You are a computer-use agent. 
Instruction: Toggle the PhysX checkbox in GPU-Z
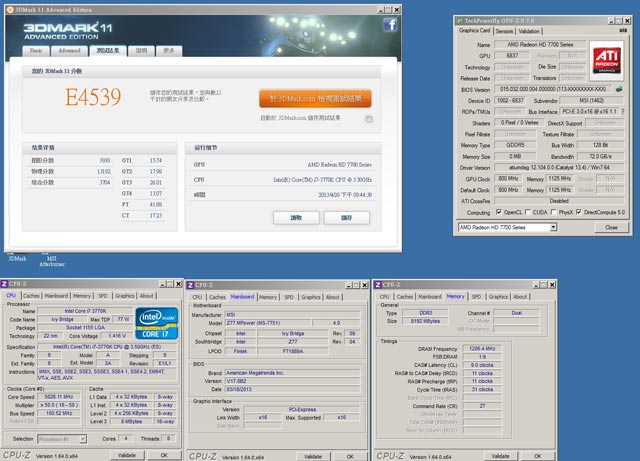(x=553, y=212)
